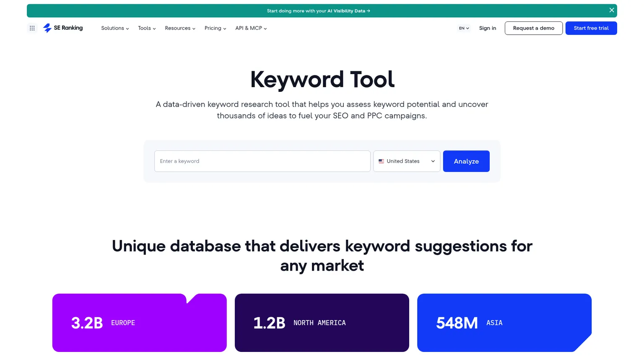Focus the Enter a keyword field
The image size is (644, 362).
coord(262,161)
